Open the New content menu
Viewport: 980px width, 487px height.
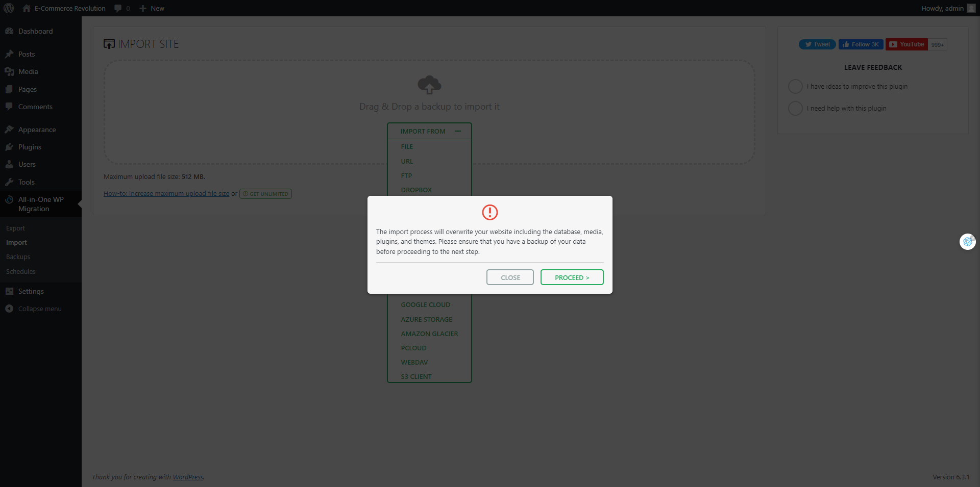coord(152,8)
